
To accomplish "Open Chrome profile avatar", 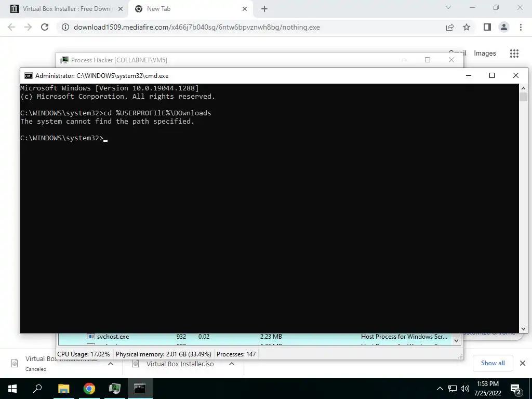I will pyautogui.click(x=504, y=27).
